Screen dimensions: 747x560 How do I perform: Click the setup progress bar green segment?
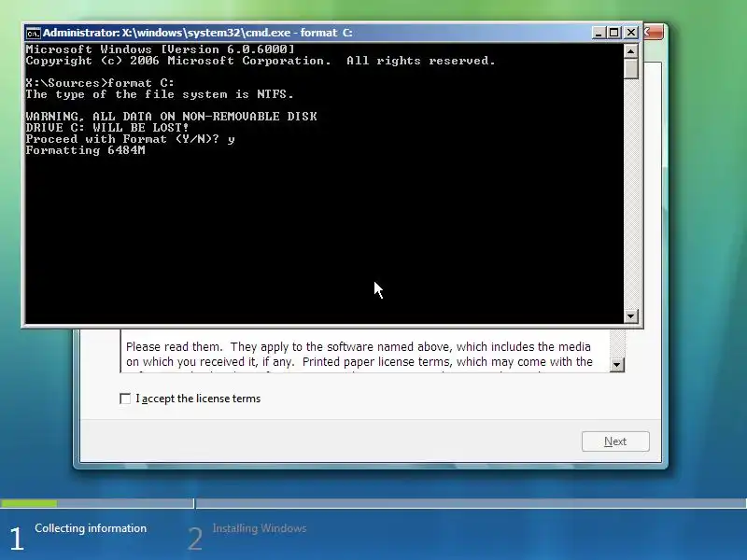(29, 503)
